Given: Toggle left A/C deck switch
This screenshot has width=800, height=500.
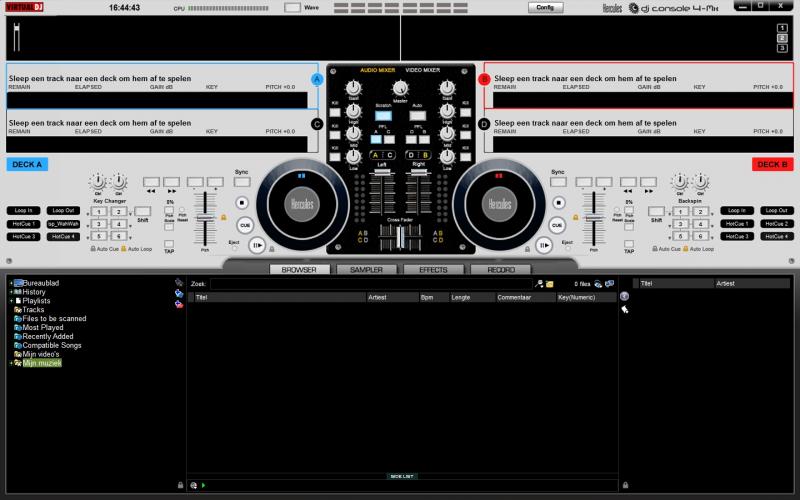Looking at the screenshot, I should pos(383,155).
